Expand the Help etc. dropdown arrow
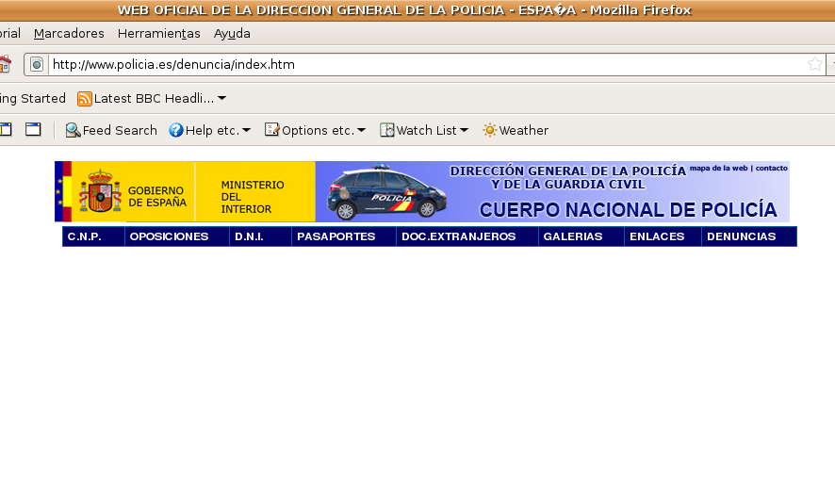Viewport: 835px width, 504px height. (247, 130)
